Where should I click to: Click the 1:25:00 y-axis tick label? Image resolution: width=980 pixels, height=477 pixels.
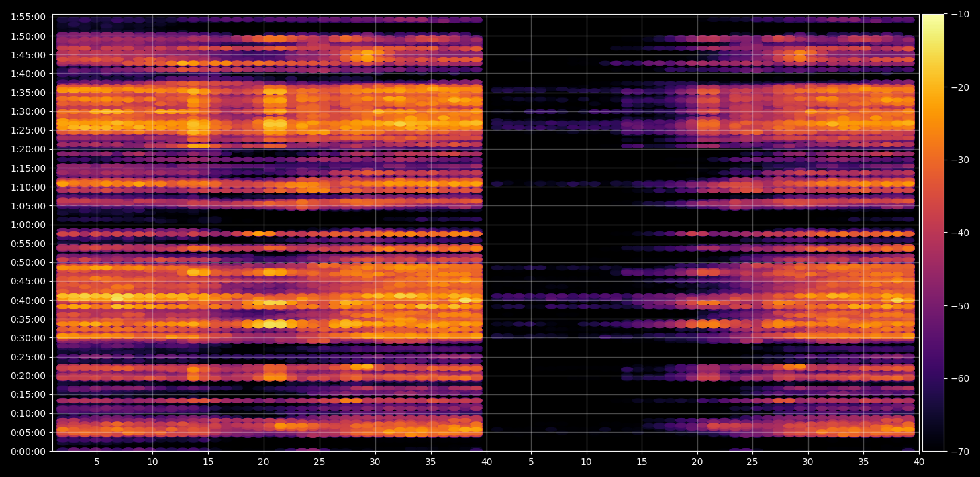[28, 130]
